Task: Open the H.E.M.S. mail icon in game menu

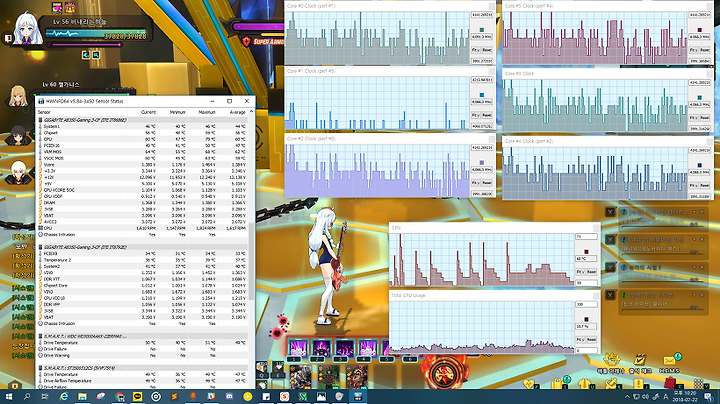Action: point(670,361)
